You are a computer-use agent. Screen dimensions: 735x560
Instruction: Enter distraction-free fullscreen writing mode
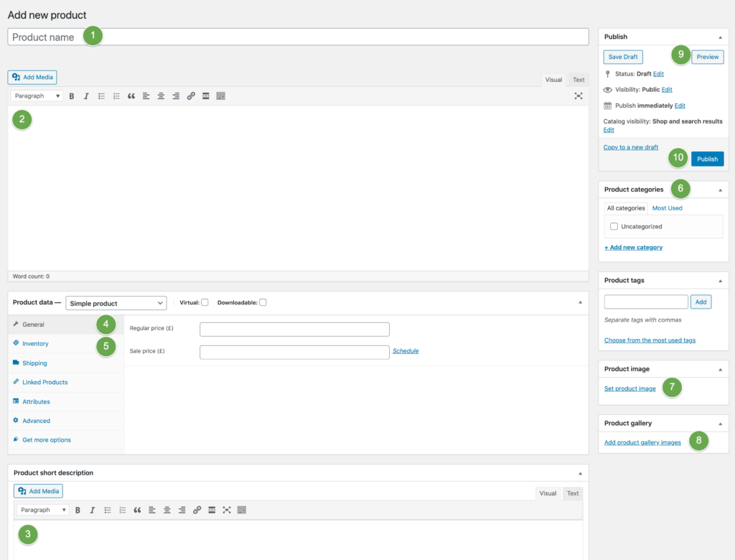[579, 95]
